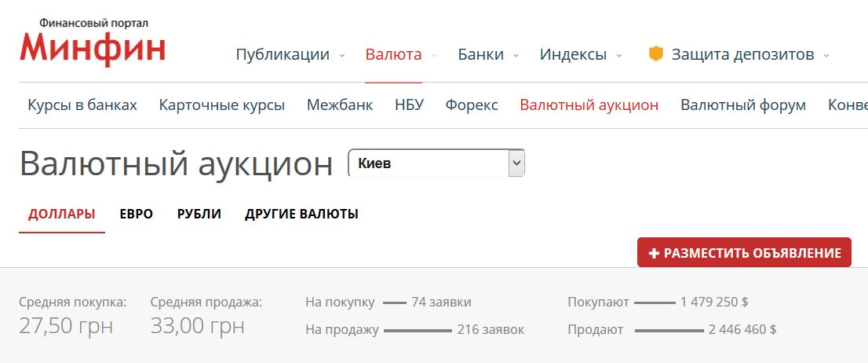Expand the Банки menu arrow

point(516,55)
